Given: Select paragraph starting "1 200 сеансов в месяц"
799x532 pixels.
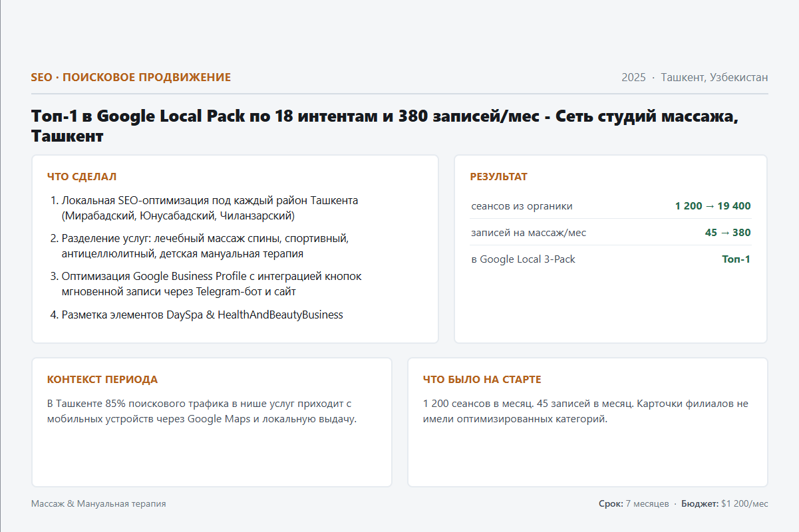Looking at the screenshot, I should pyautogui.click(x=585, y=412).
